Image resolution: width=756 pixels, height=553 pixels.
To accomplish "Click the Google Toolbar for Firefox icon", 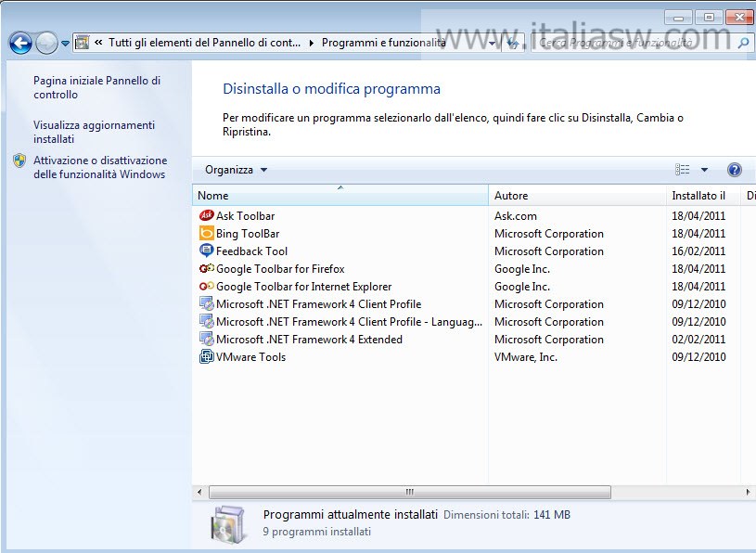I will (206, 268).
